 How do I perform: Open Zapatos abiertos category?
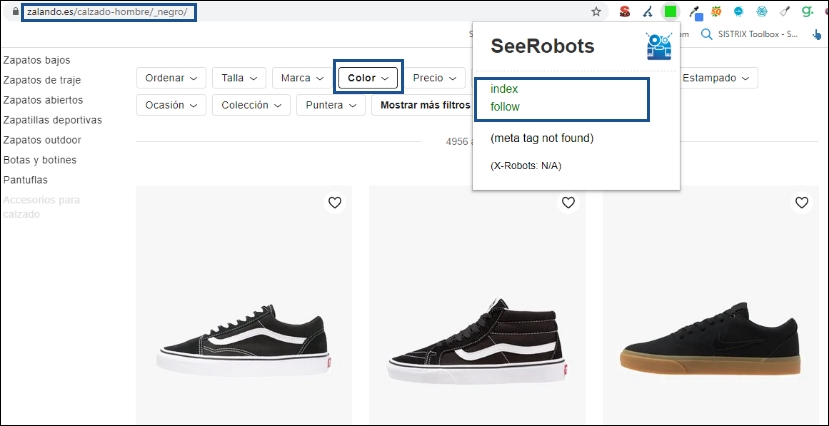point(43,100)
